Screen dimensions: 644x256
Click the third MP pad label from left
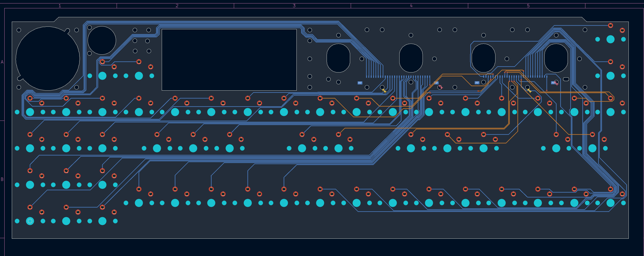click(477, 83)
